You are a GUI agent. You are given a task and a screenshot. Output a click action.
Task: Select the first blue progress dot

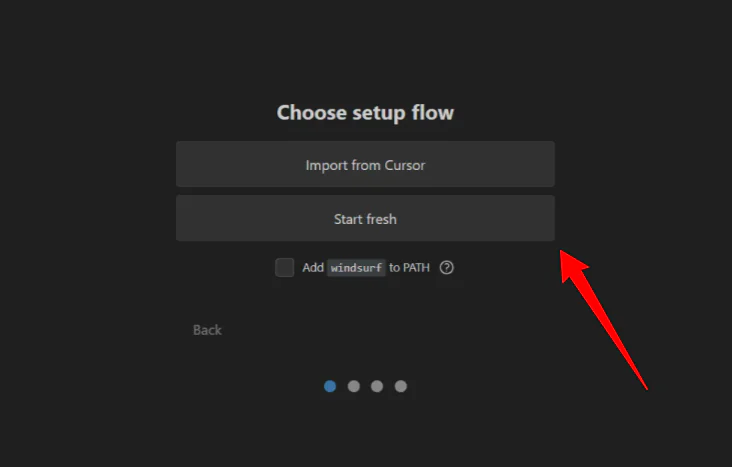[x=330, y=386]
